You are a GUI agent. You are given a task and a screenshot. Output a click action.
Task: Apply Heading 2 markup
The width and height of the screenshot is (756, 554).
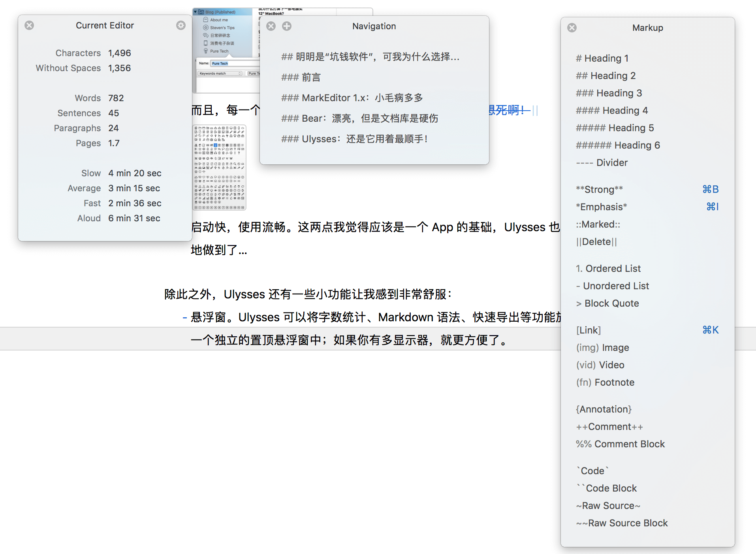coord(606,76)
